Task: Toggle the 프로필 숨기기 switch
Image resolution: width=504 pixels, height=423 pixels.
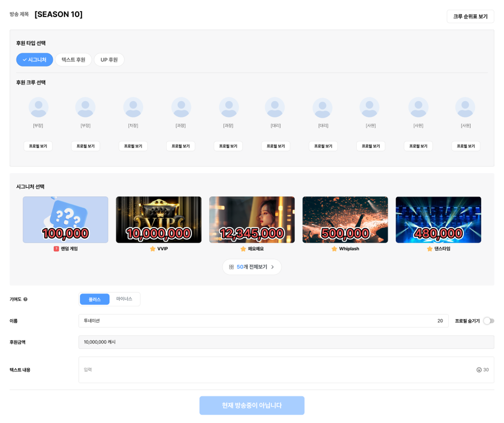Action: pyautogui.click(x=488, y=321)
